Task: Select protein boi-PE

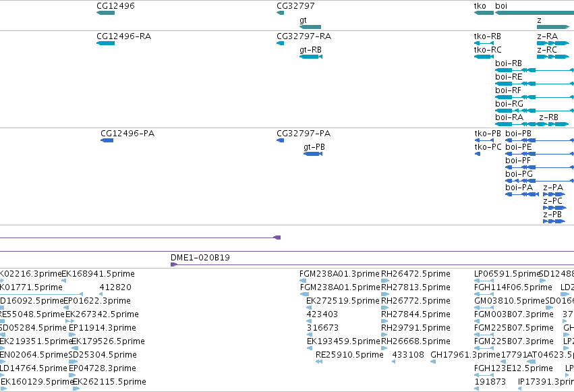Action: pyautogui.click(x=540, y=154)
